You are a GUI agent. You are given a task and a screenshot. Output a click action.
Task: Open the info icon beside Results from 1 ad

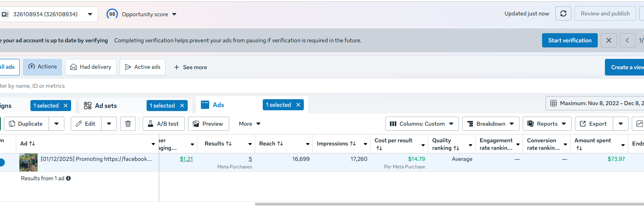pos(68,178)
